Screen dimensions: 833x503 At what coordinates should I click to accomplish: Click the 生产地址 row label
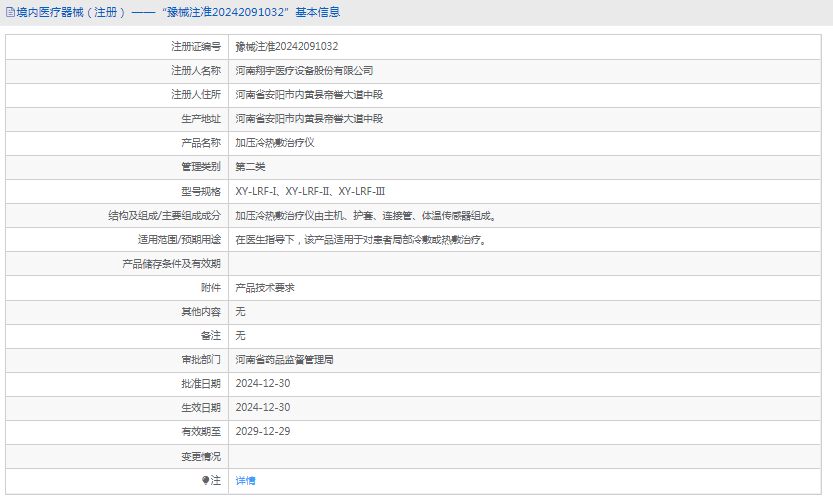click(x=201, y=119)
